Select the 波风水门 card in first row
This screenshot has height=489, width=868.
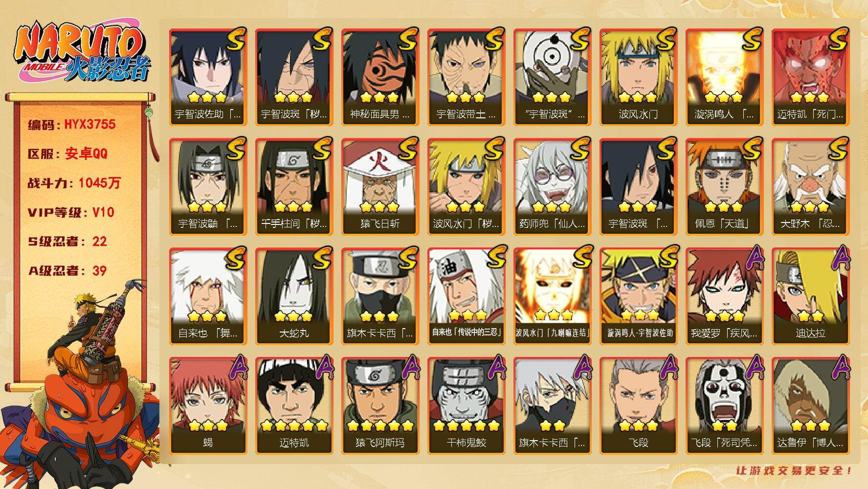point(638,77)
